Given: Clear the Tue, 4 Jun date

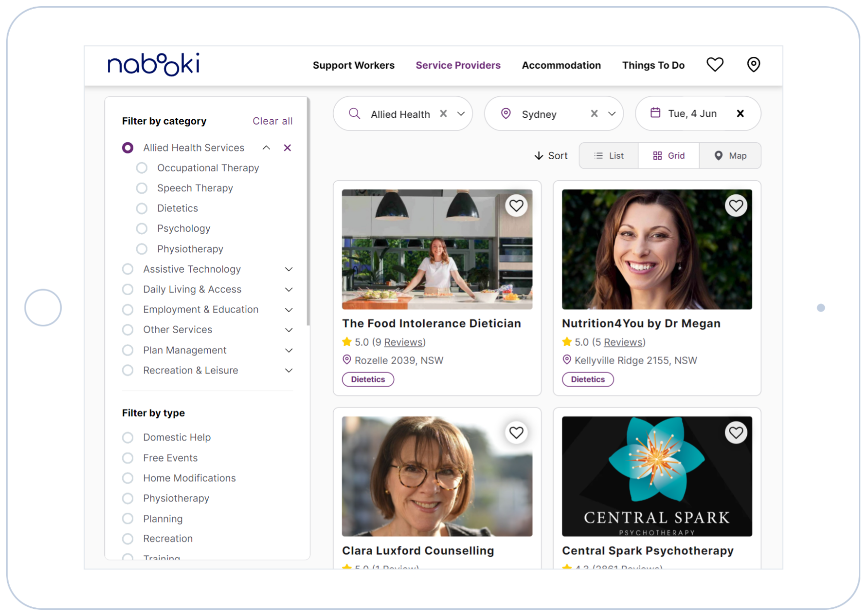Looking at the screenshot, I should pos(741,113).
